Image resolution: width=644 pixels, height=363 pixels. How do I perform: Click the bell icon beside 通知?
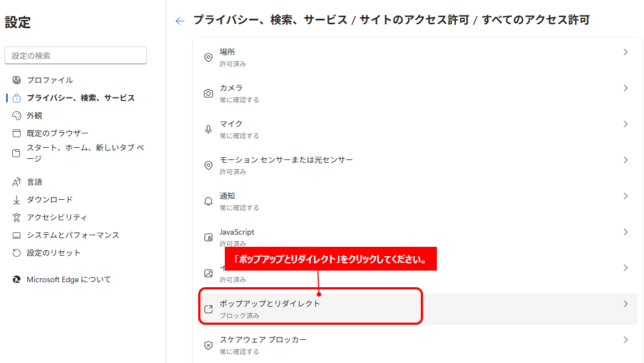[208, 201]
